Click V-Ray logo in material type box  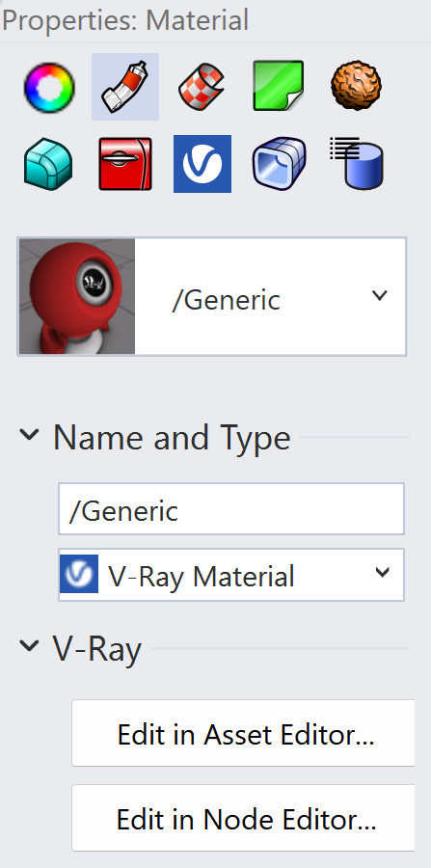[79, 574]
